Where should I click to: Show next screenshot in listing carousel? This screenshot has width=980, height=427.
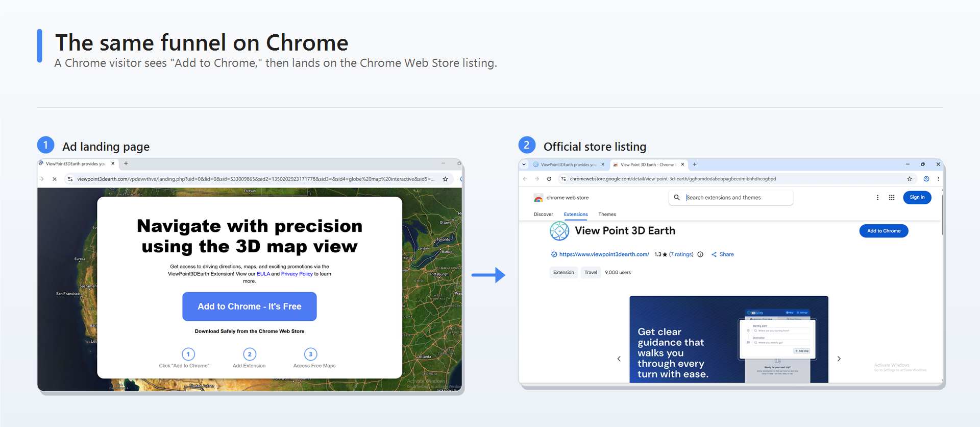tap(839, 359)
